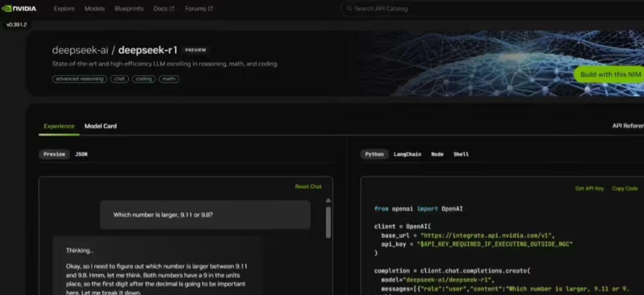Open Docs external link in navbar
This screenshot has height=295, width=644.
coord(164,9)
